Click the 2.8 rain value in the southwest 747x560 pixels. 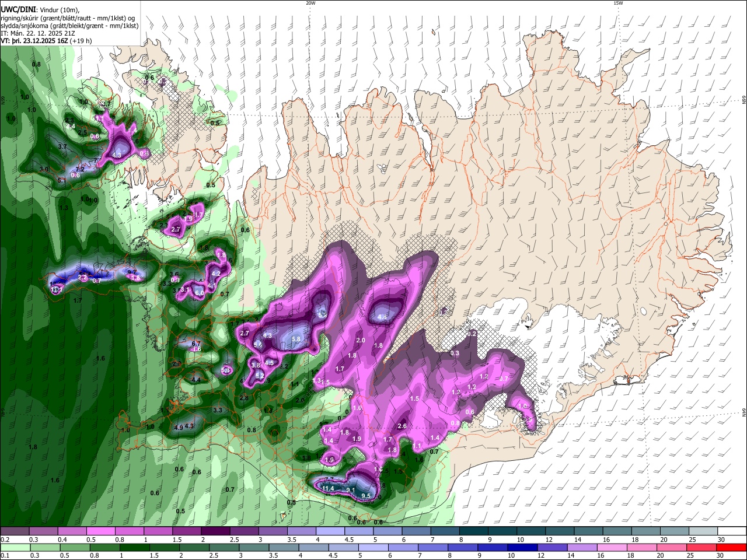[x=244, y=398]
